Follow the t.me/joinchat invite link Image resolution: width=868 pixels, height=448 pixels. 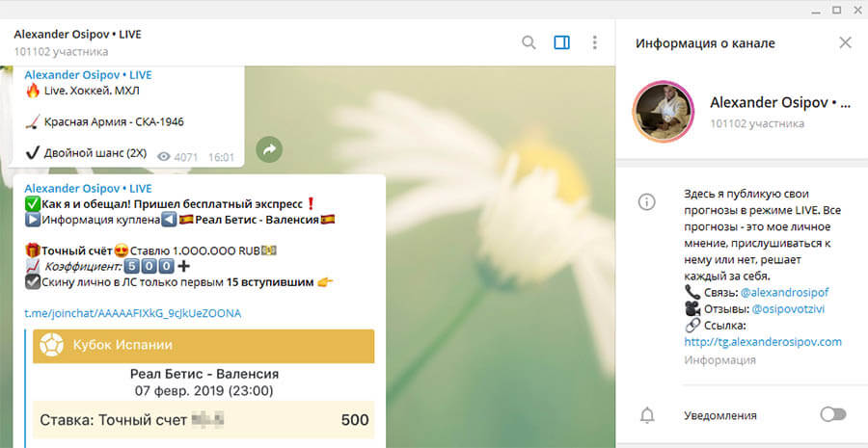coord(133,314)
